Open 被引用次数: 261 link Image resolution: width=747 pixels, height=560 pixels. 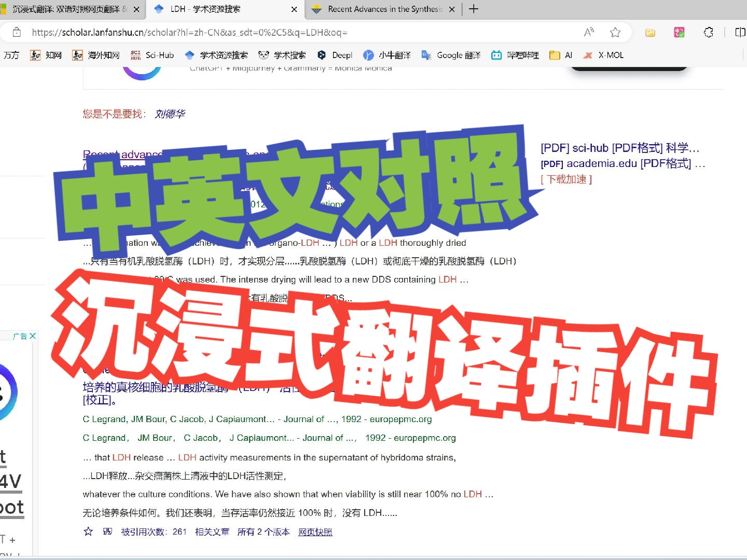154,531
